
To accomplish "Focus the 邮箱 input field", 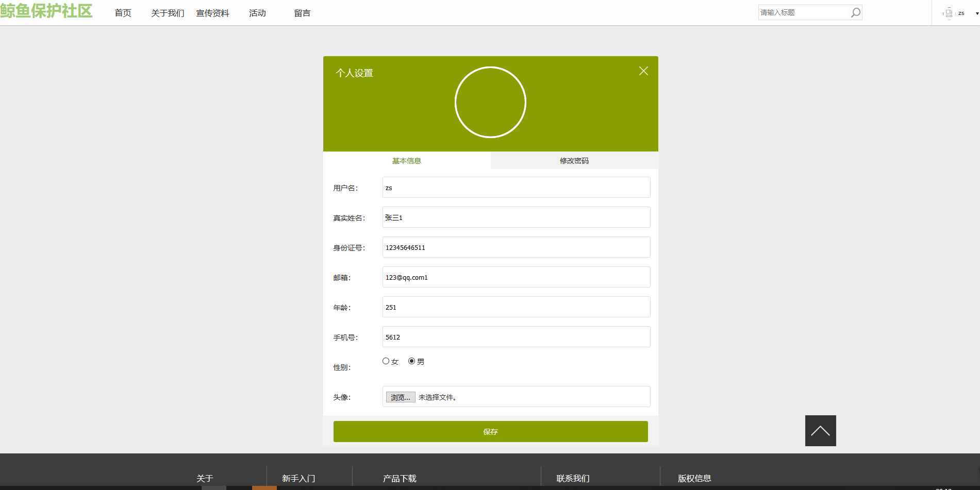I will tap(516, 277).
